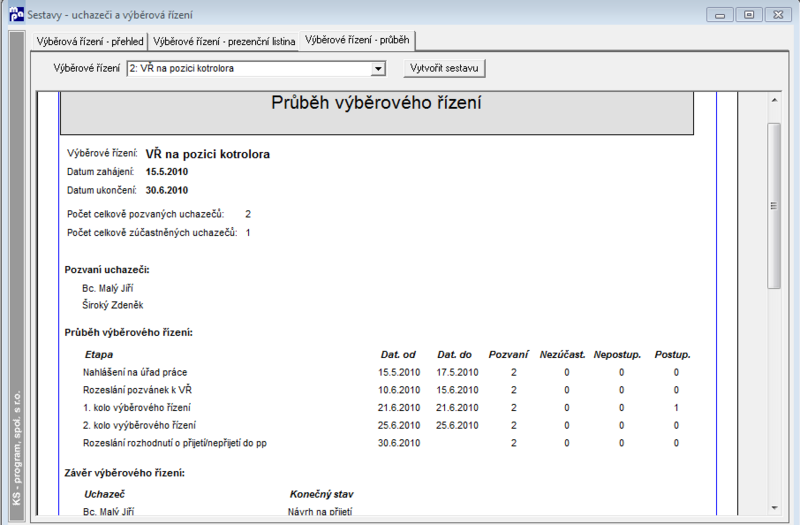Click 'Počet celkově zúčastněných uchazečů' label
Image resolution: width=800 pixels, height=525 pixels.
[152, 233]
